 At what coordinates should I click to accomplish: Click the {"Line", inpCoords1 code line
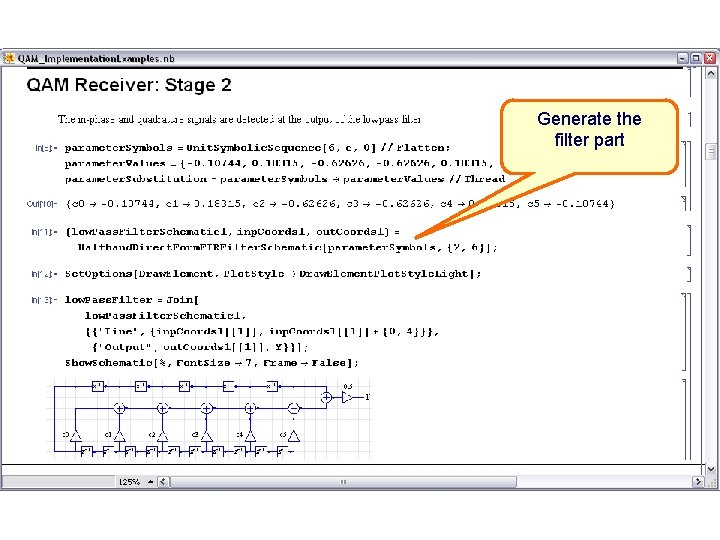pos(262,332)
